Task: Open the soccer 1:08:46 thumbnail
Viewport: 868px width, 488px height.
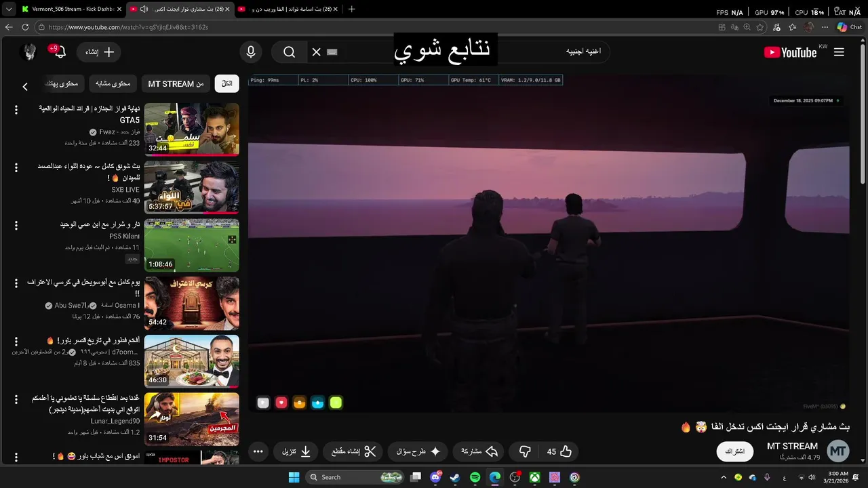Action: (x=191, y=245)
